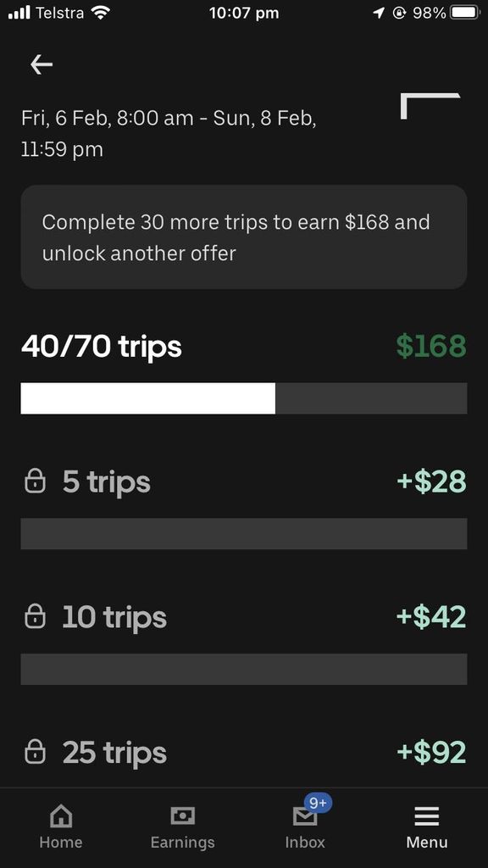Image resolution: width=488 pixels, height=868 pixels.
Task: Open the Menu tab
Action: (427, 827)
